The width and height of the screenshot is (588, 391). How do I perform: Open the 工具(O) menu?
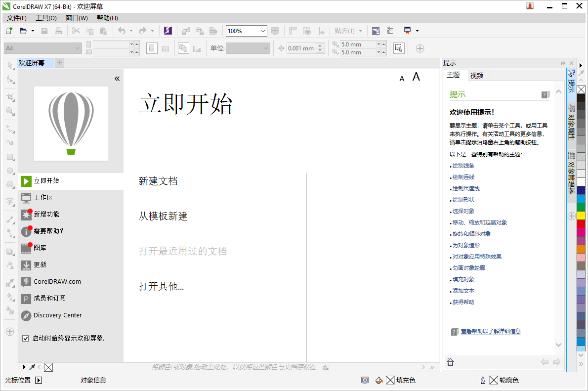point(46,18)
